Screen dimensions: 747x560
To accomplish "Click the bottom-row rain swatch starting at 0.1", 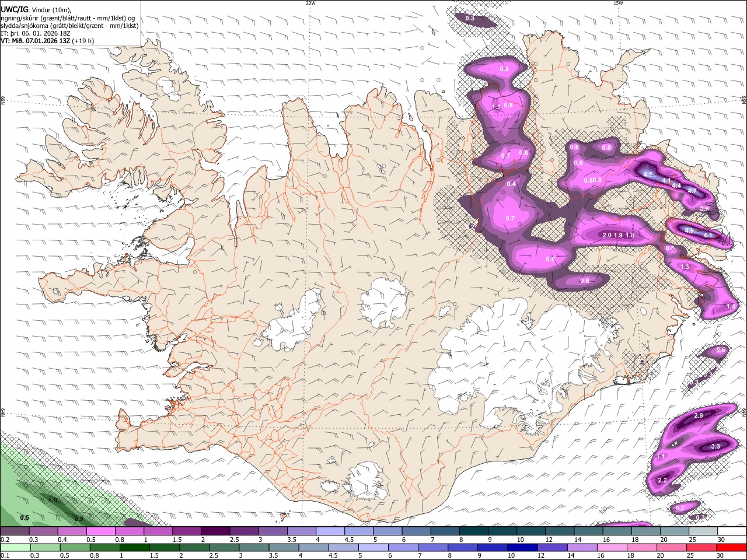I will pyautogui.click(x=15, y=547).
